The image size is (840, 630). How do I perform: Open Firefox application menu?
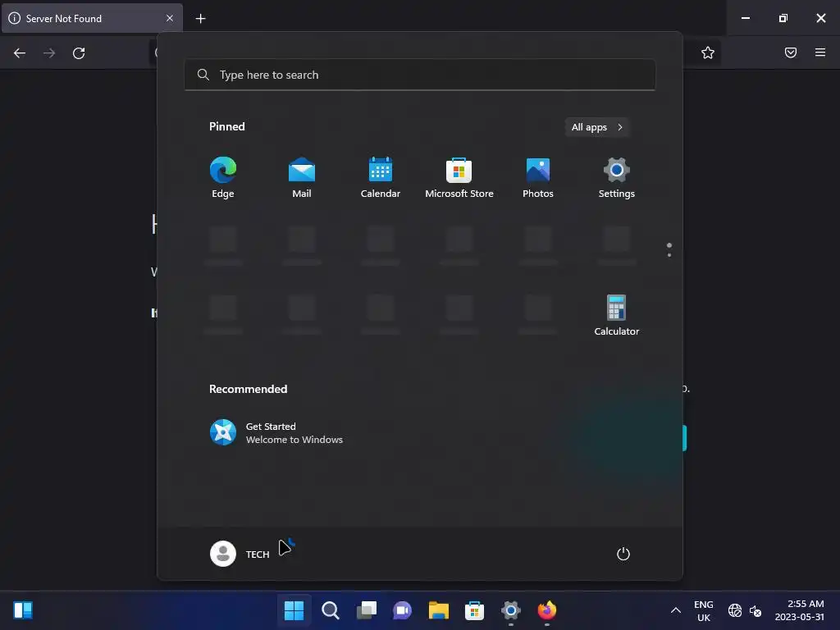click(820, 52)
